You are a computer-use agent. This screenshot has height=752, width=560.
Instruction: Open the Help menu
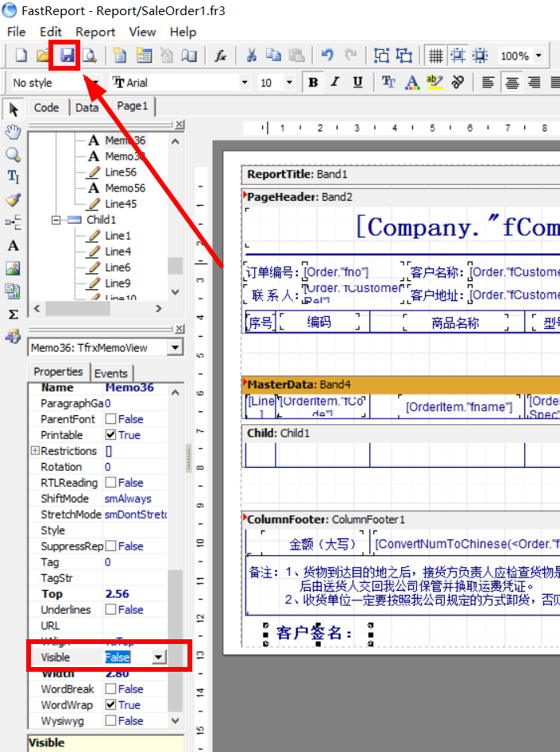pos(183,32)
